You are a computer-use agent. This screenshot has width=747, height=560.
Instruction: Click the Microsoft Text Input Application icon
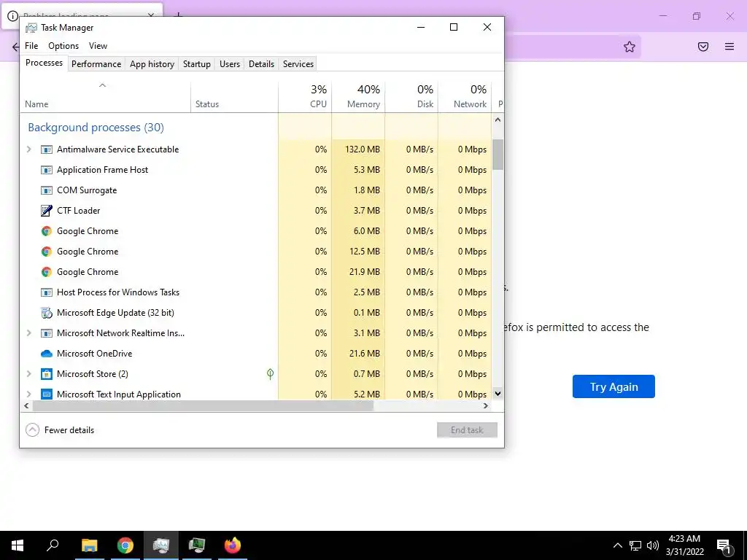point(46,394)
